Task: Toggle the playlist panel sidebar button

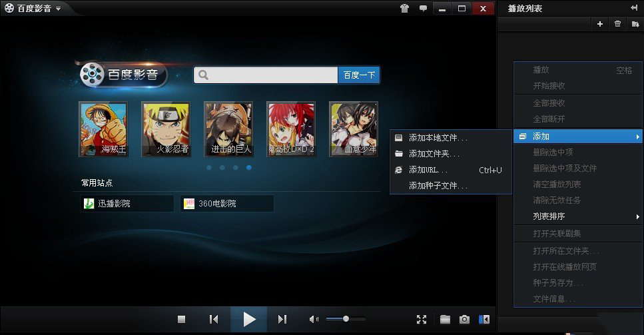Action: 484,320
